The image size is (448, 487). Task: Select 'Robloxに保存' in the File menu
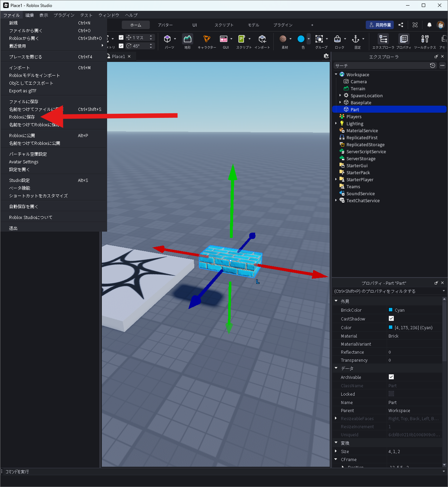(x=22, y=117)
